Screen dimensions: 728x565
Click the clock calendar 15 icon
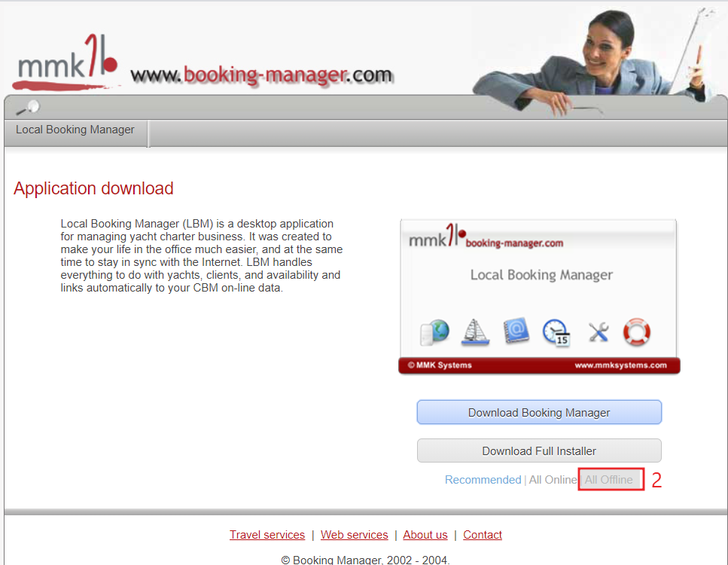pos(556,333)
